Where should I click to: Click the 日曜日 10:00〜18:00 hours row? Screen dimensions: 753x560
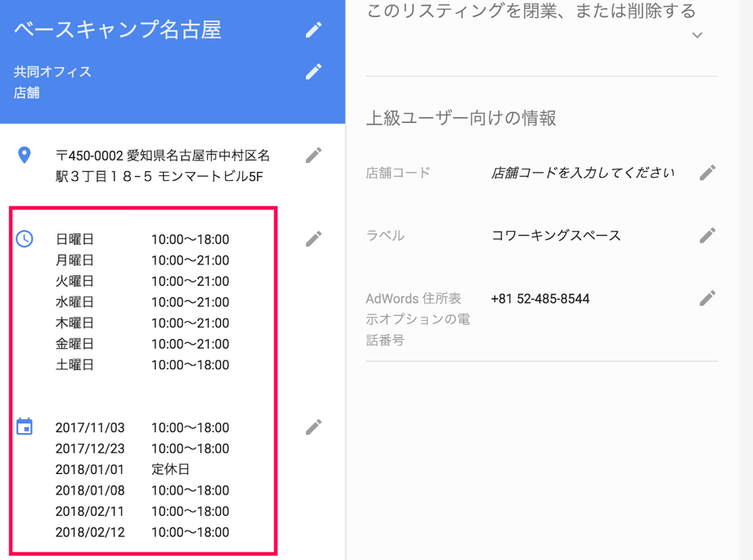[142, 240]
